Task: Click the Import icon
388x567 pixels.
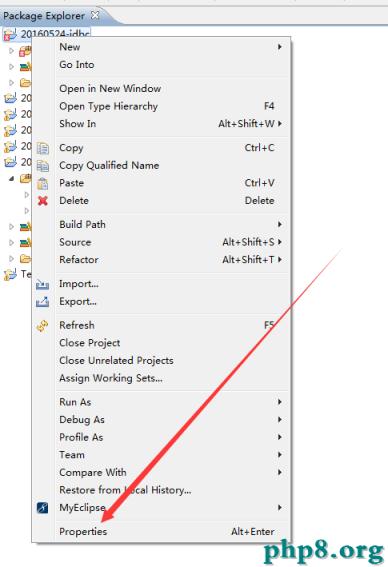Action: [x=42, y=285]
